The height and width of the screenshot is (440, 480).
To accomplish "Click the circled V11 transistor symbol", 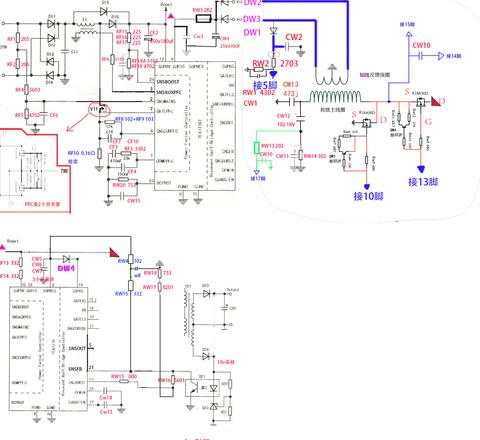I will point(100,109).
